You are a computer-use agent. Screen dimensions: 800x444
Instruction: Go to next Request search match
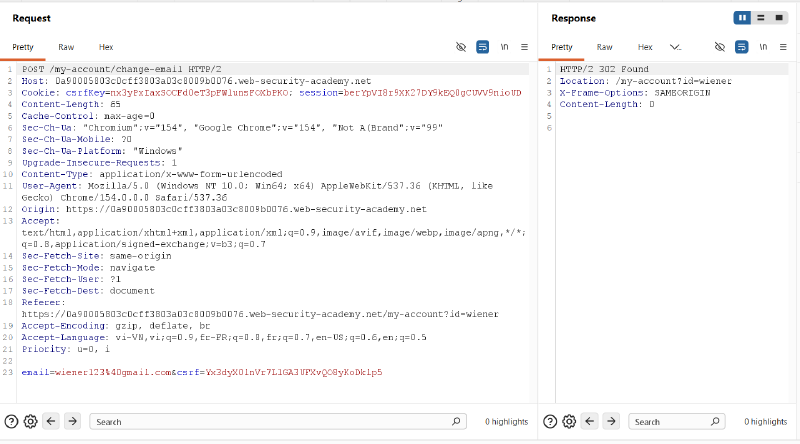[x=72, y=421]
